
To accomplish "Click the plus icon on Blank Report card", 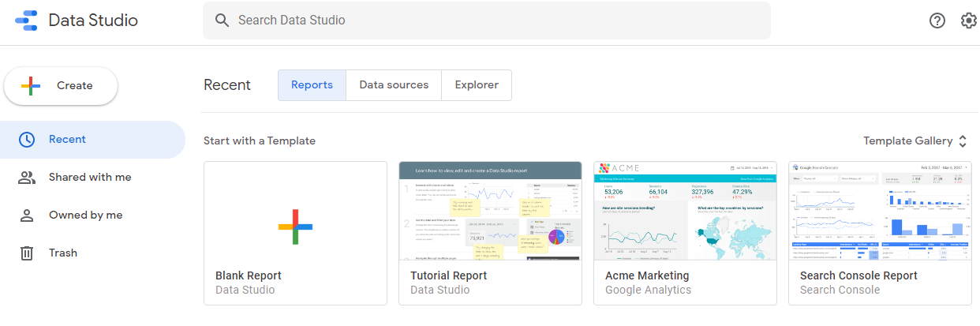I will pos(295,227).
